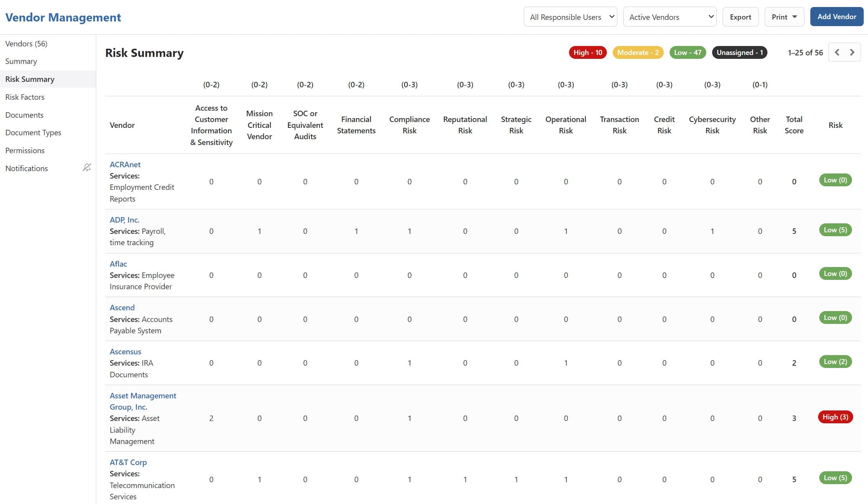Click ADP, Inc. Low (5) badge
This screenshot has height=504, width=868.
835,230
